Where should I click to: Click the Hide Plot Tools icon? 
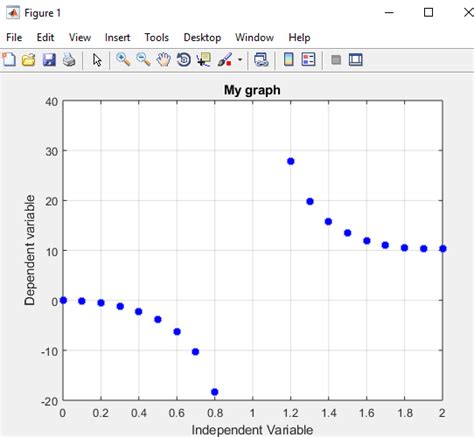tap(336, 60)
